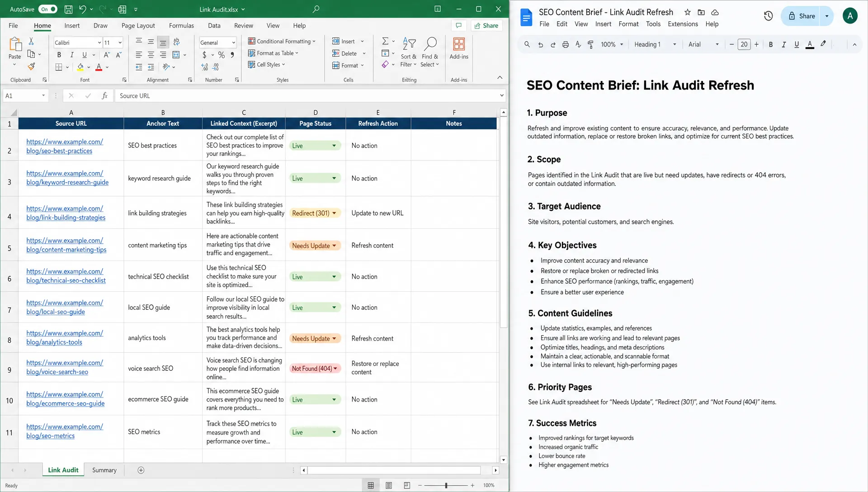Click the Undo arrow in Excel title bar
The image size is (868, 492).
point(82,9)
